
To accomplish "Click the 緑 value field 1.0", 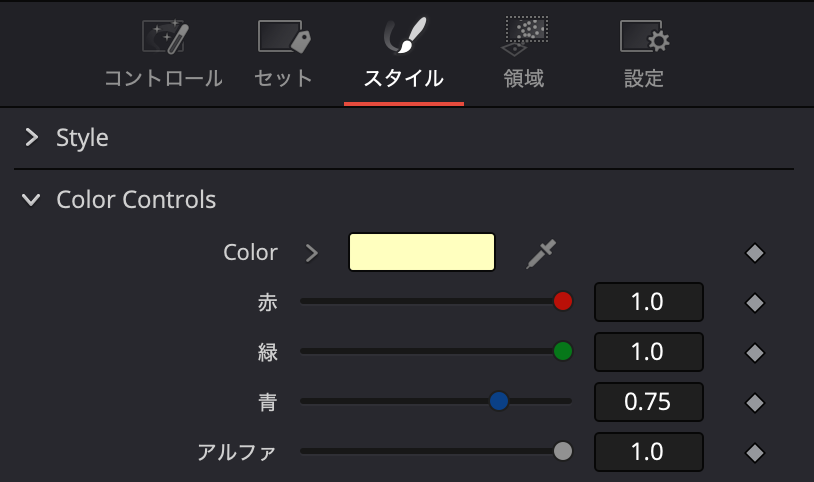I will click(648, 352).
